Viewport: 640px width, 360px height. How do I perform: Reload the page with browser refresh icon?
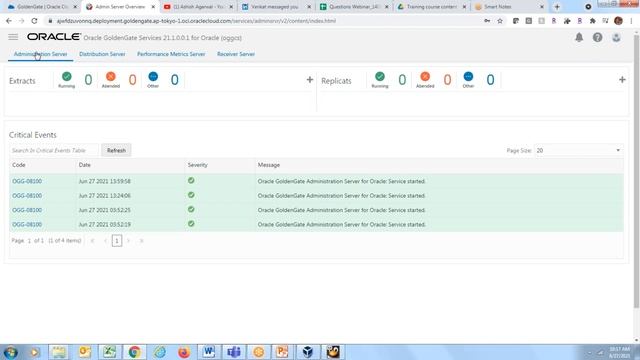tap(34, 21)
